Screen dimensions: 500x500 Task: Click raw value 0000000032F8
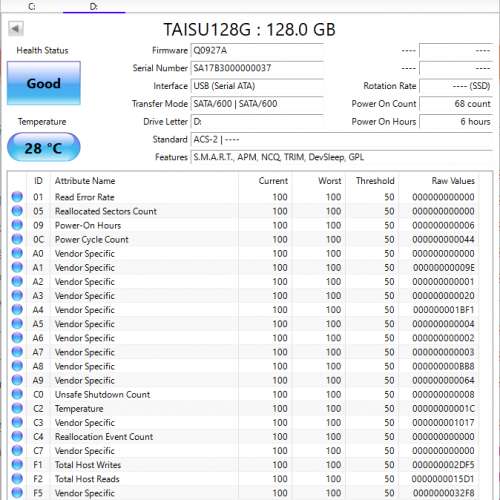tap(443, 493)
